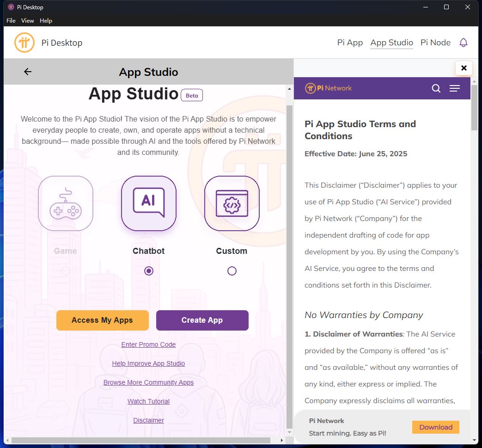
Task: Switch to the Pi App tab
Action: point(350,43)
